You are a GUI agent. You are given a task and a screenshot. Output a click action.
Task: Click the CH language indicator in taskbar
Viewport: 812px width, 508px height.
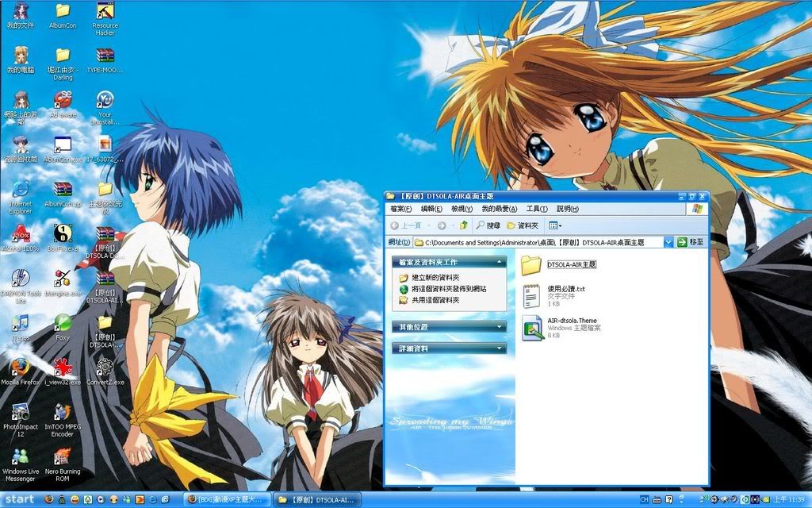click(644, 500)
